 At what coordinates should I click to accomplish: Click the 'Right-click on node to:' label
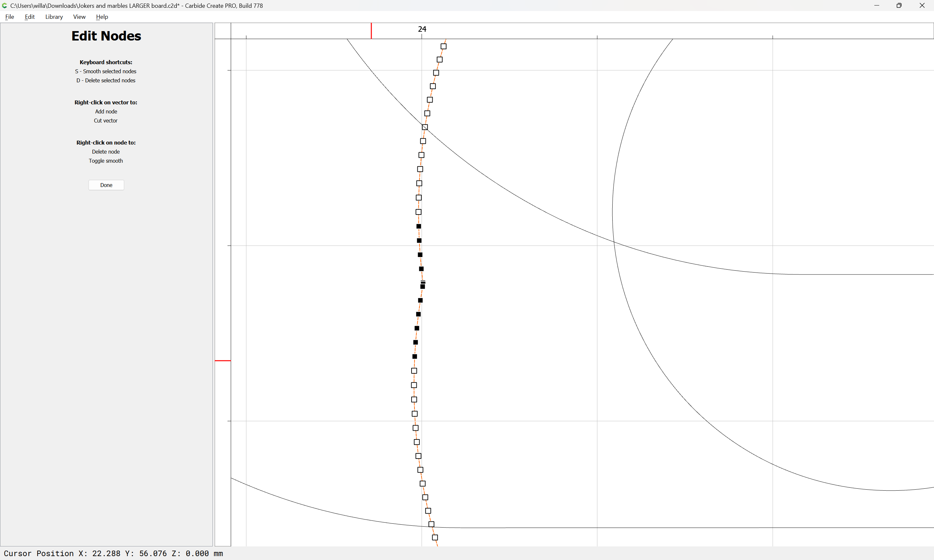tap(106, 143)
